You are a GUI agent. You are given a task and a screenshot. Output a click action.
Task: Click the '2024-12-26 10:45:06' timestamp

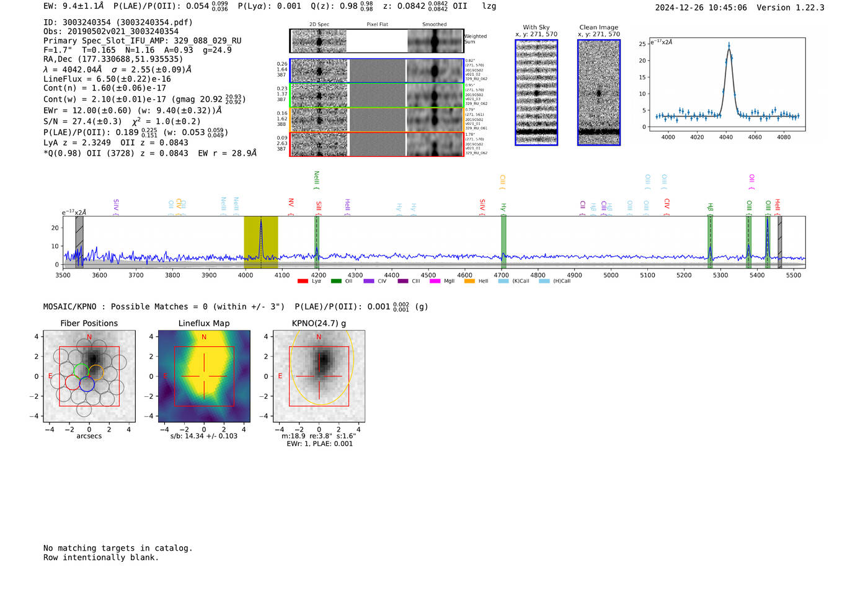tap(701, 7)
